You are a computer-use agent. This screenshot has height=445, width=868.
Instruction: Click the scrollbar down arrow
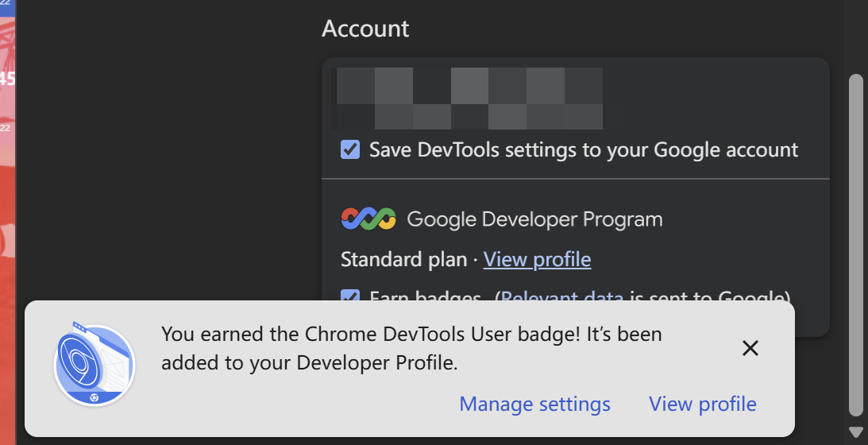[855, 431]
